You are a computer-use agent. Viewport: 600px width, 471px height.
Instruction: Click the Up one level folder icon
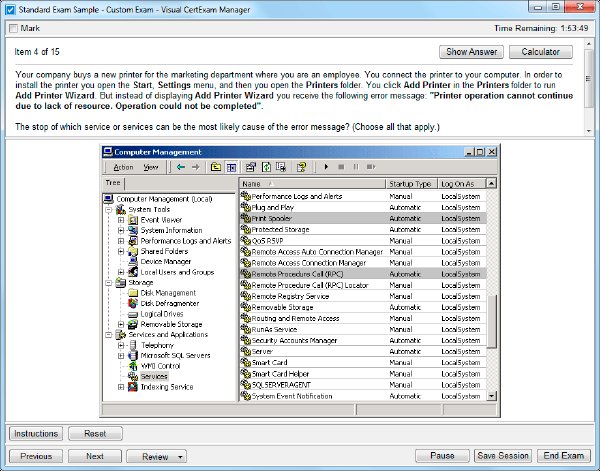(x=216, y=167)
